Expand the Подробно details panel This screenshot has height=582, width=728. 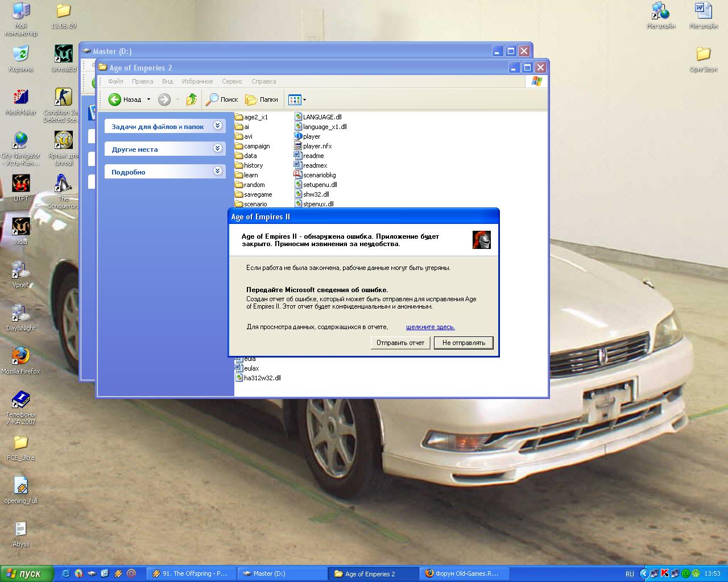[217, 172]
